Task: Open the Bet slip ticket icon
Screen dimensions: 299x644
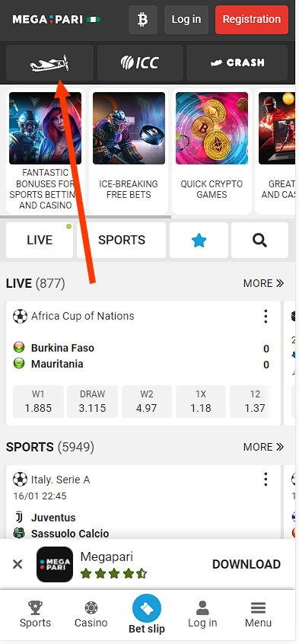Action: pos(147,610)
